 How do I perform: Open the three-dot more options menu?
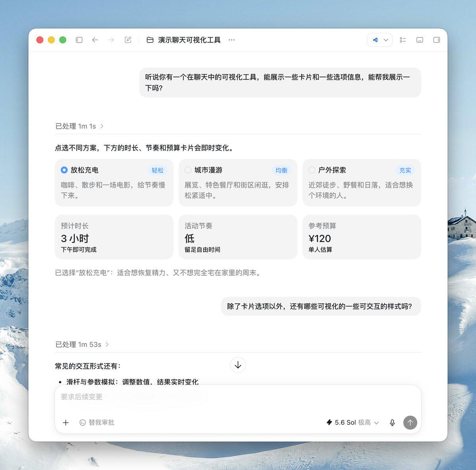click(x=232, y=40)
